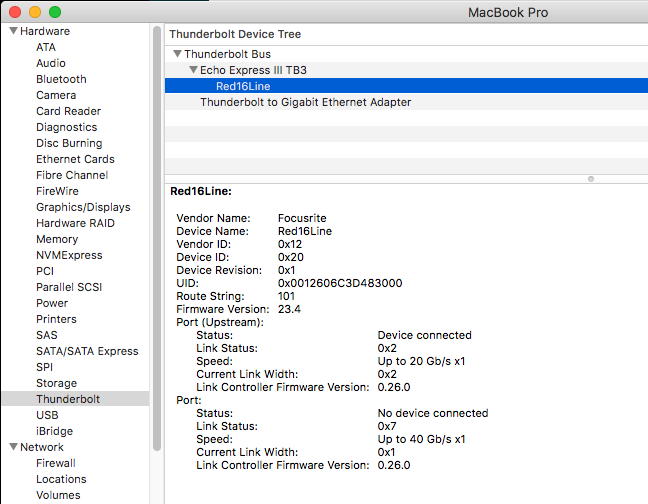Collapse the Network section triangle
Image resolution: width=648 pixels, height=504 pixels.
point(13,447)
